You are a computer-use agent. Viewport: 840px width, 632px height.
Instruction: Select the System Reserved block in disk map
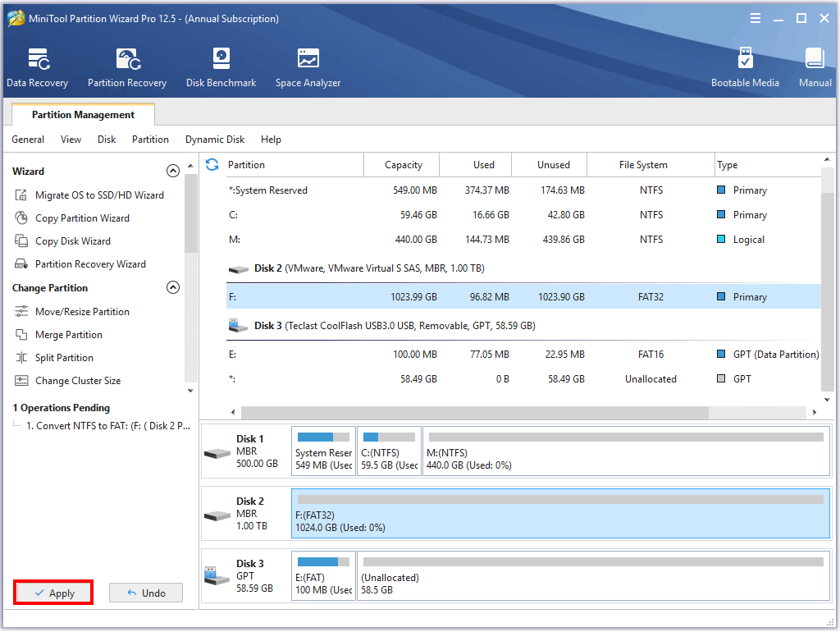(x=323, y=451)
